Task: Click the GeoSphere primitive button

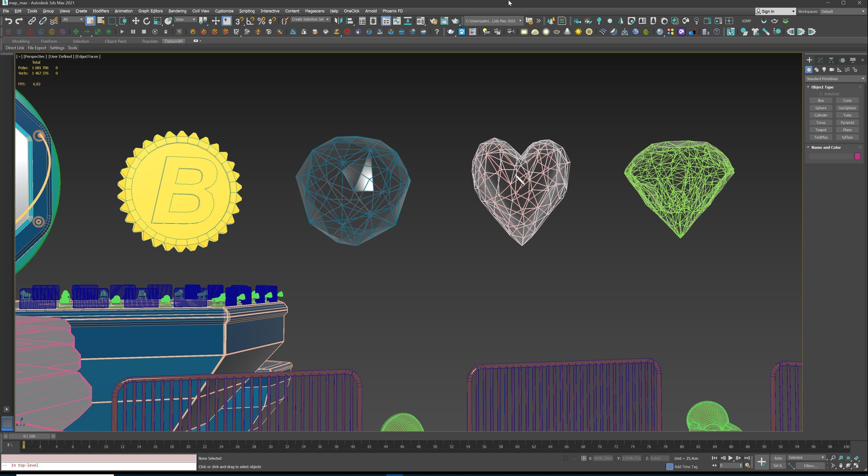Action: (847, 108)
